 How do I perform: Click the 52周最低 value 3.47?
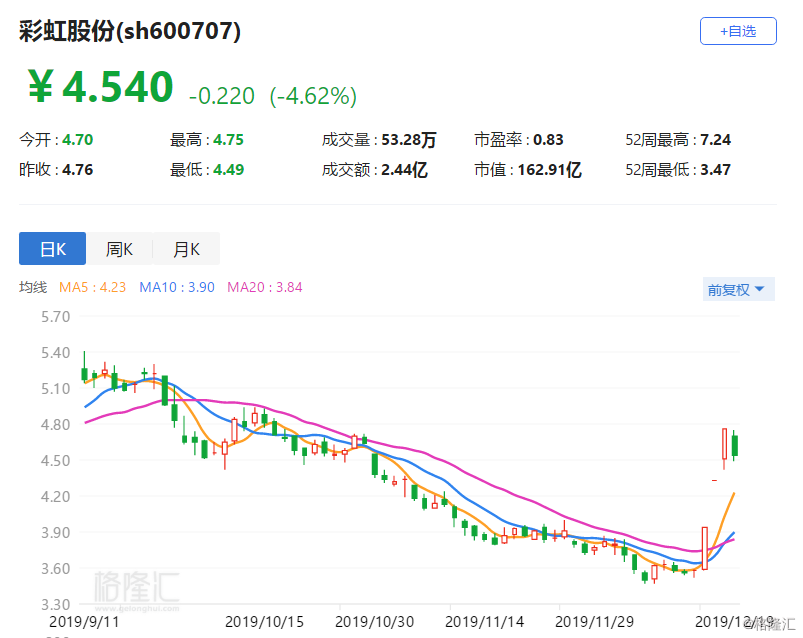715,169
